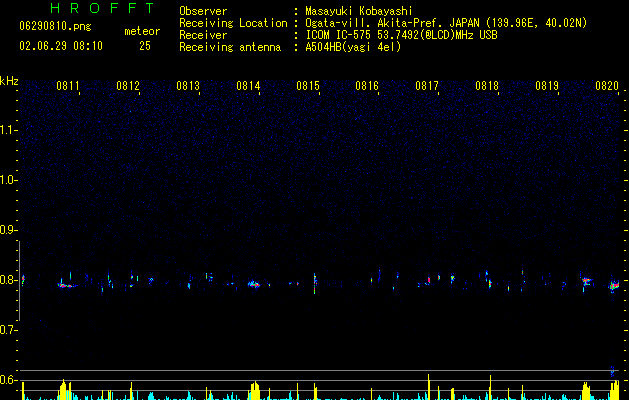Click the 0815 time marker
Viewport: 629px width, 400px height.
coord(308,86)
